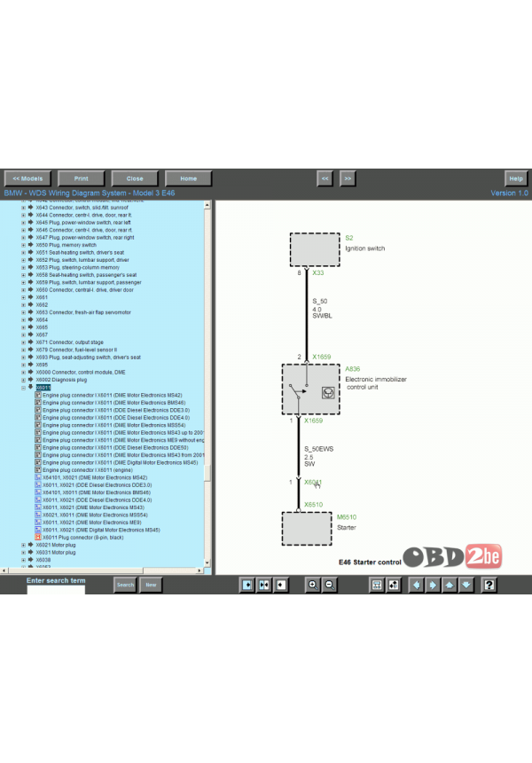
Task: Open pin icon for MS42 engine plug connector
Action: pyautogui.click(x=38, y=395)
